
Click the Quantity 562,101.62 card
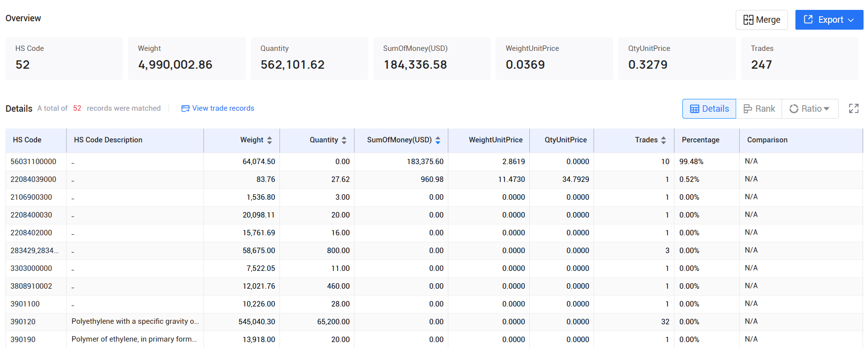tap(310, 58)
